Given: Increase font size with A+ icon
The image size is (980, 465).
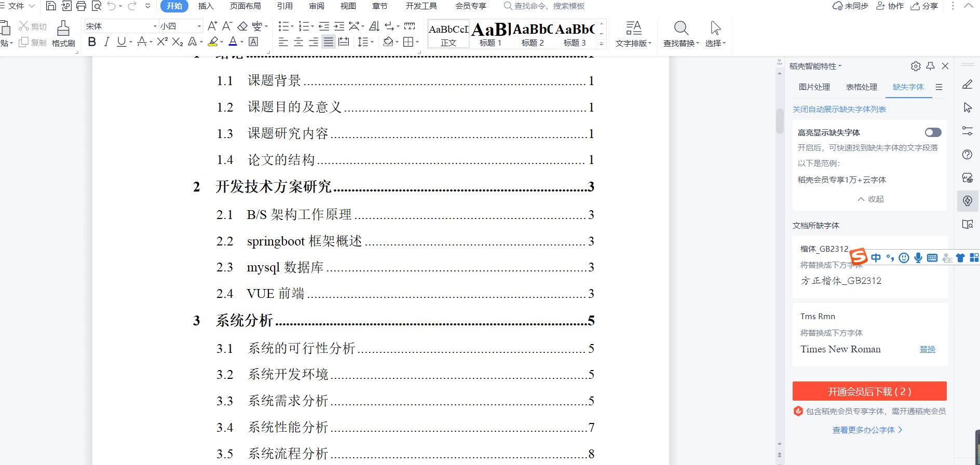Looking at the screenshot, I should pos(212,26).
